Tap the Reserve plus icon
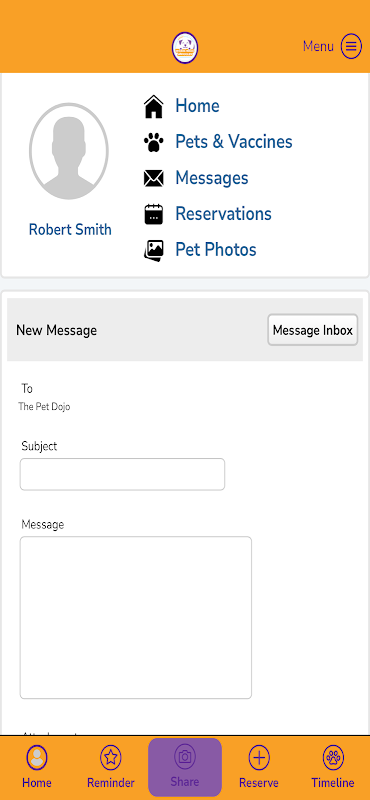370x800 pixels. (259, 758)
